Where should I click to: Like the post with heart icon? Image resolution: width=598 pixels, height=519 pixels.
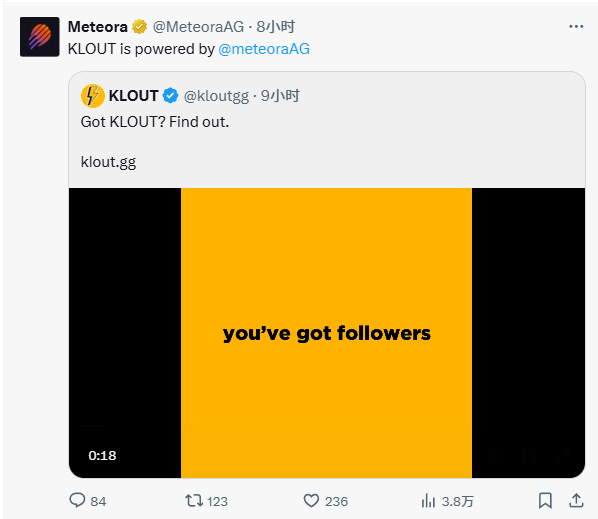pyautogui.click(x=311, y=501)
